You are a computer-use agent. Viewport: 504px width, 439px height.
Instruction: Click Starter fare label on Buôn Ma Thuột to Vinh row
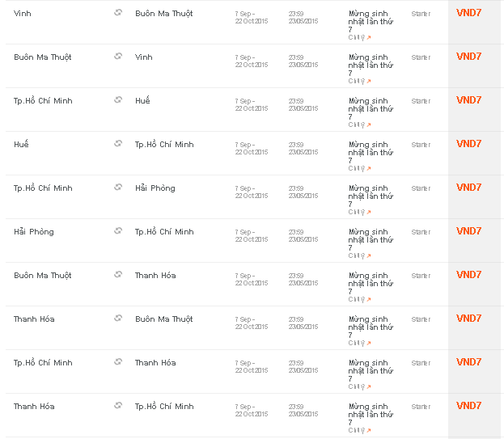(x=421, y=57)
